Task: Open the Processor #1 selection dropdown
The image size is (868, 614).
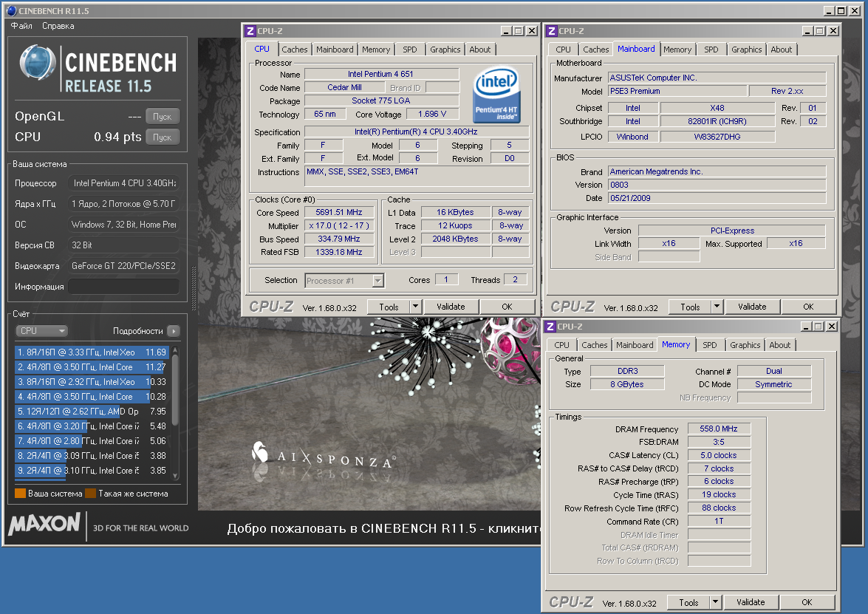Action: [344, 281]
